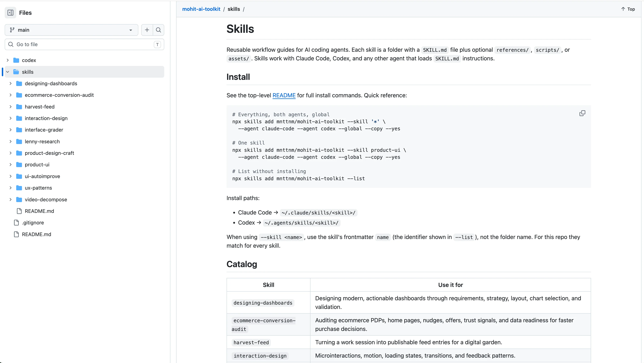Click the search magnifier button beside plus
Screen dimensions: 644x363
click(158, 30)
